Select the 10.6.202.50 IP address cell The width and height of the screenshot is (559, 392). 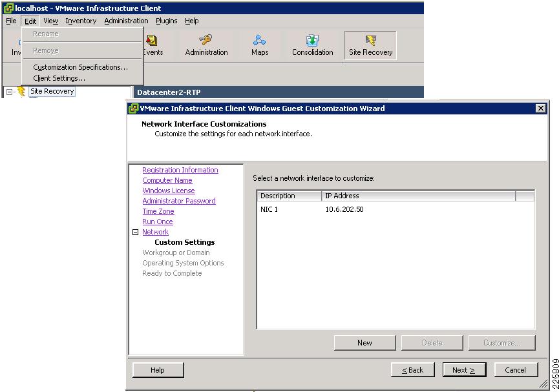click(x=344, y=209)
